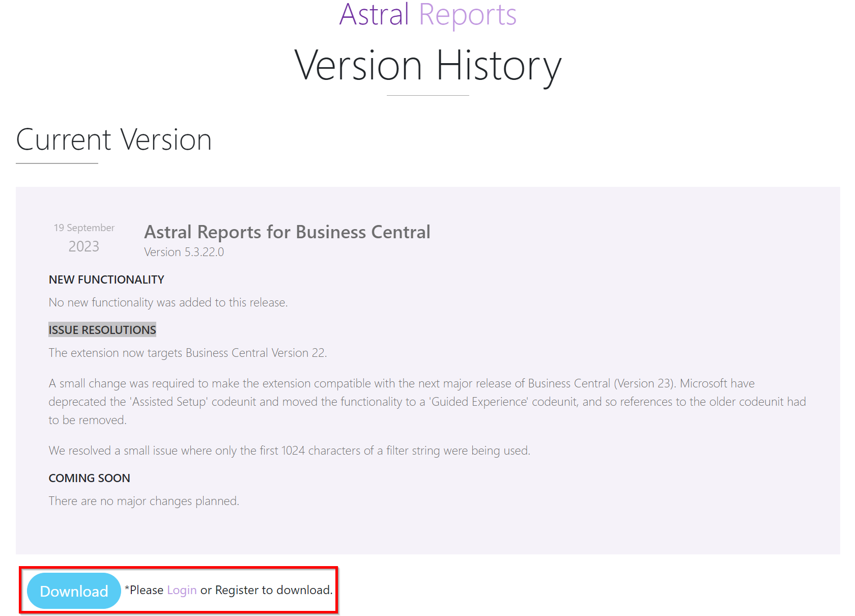The image size is (855, 616).
Task: Click the blue Download button
Action: [x=74, y=591]
